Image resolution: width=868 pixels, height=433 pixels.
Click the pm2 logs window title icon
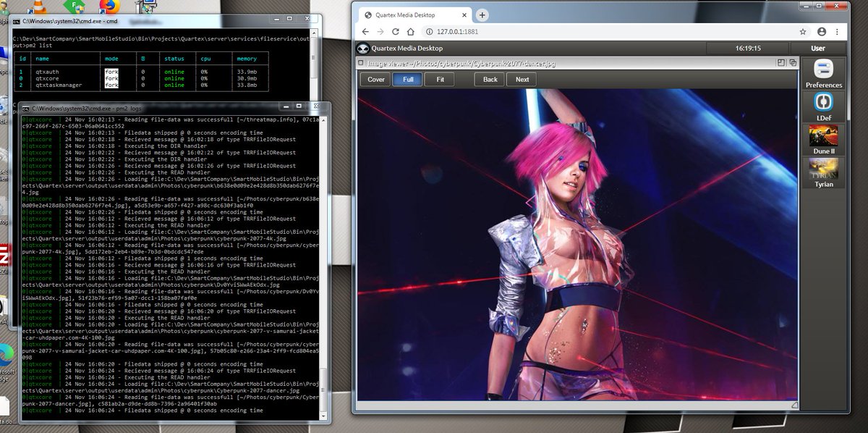coord(26,108)
